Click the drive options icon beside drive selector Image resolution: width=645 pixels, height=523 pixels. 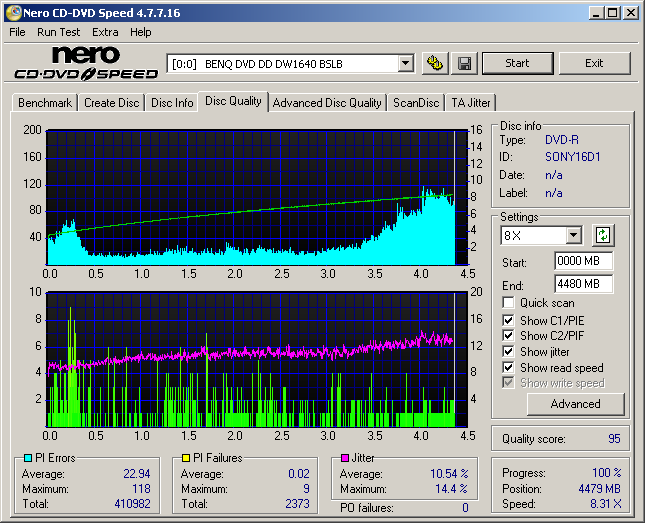[x=434, y=63]
